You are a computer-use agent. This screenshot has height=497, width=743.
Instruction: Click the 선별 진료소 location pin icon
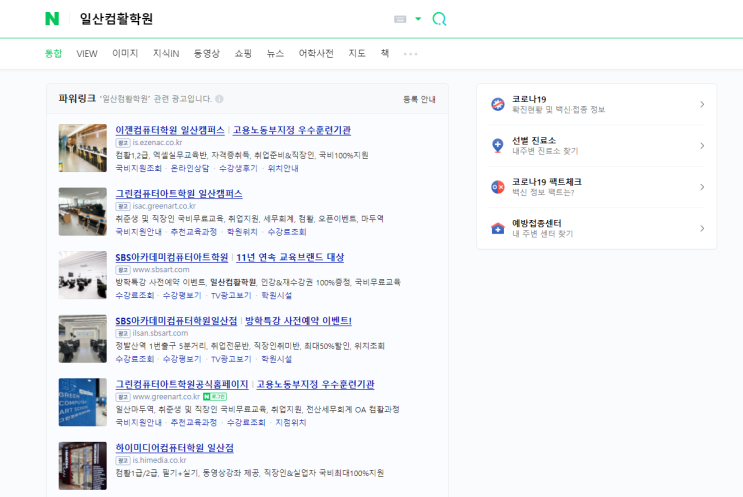point(498,145)
